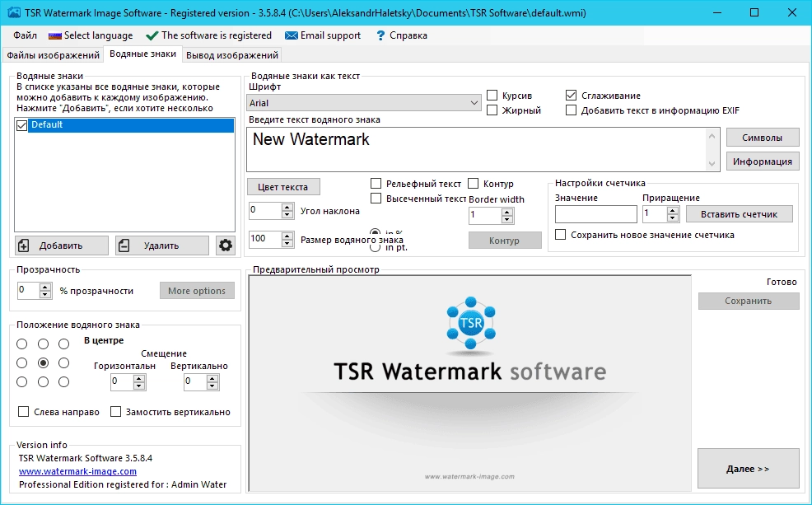Image resolution: width=812 pixels, height=505 pixels.
Task: Select bottom-left watermark position radio
Action: coord(21,381)
